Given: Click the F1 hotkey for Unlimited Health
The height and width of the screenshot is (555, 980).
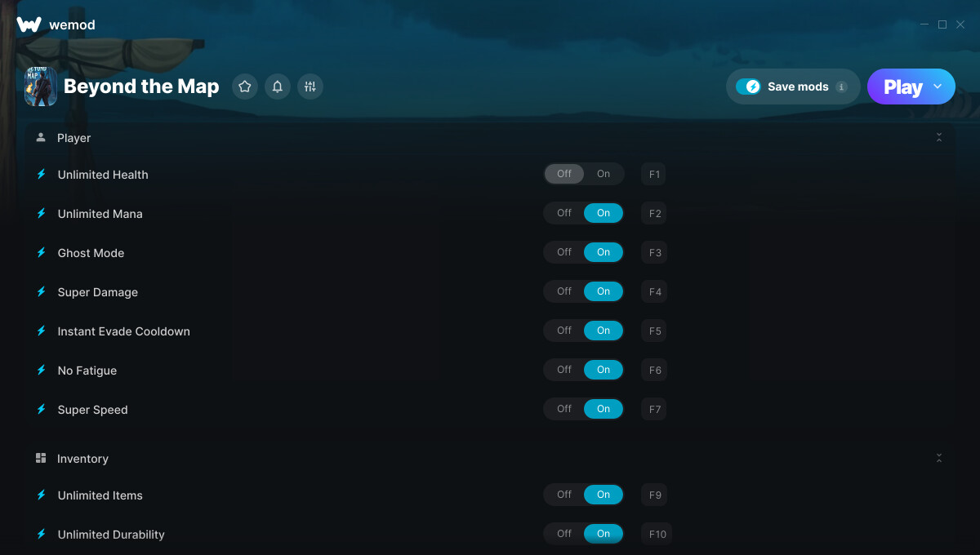Looking at the screenshot, I should click(654, 174).
